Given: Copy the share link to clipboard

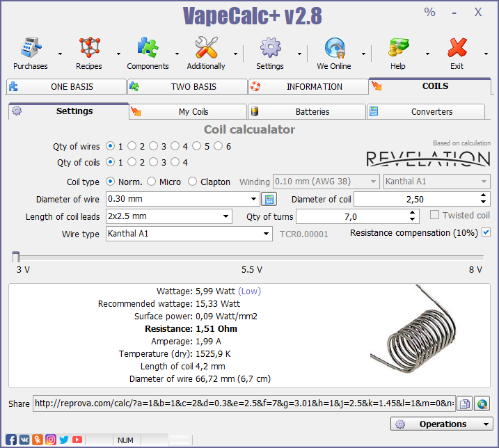Looking at the screenshot, I should (465, 403).
